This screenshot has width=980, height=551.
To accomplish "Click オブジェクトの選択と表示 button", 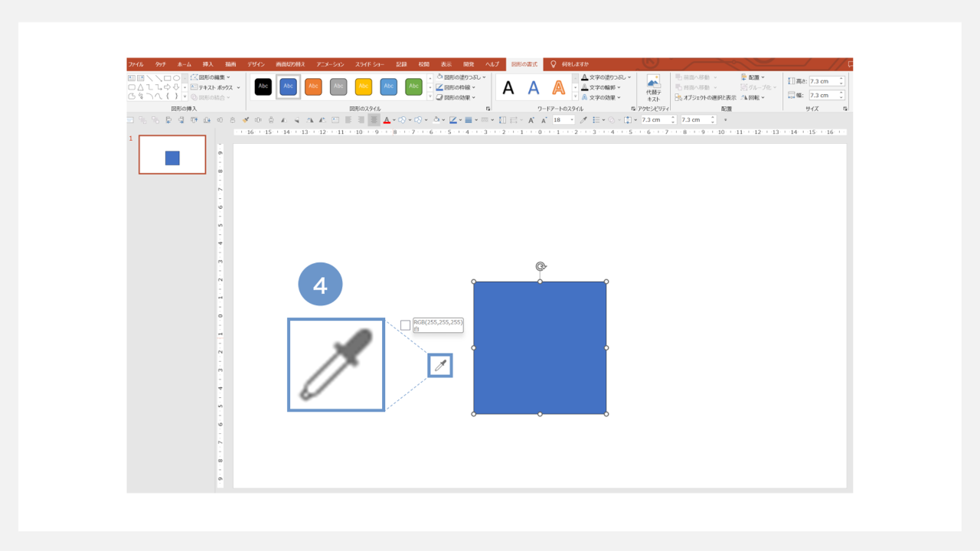I will click(x=705, y=97).
